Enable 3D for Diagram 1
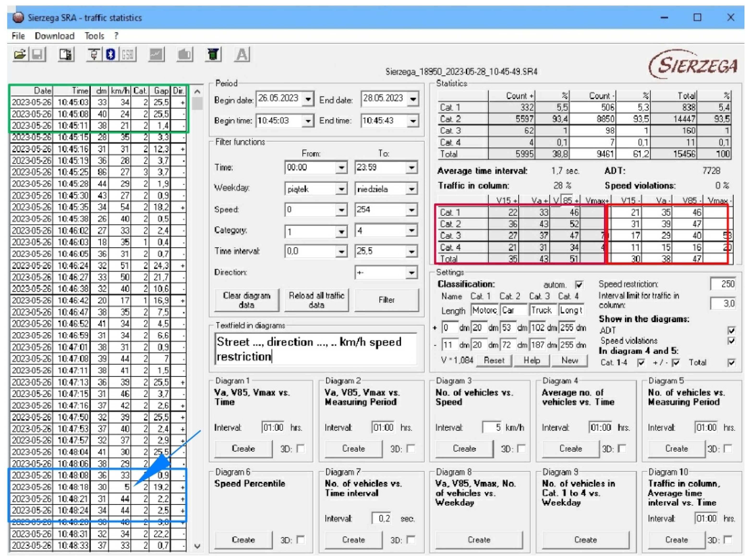The width and height of the screenshot is (749, 560). [300, 449]
